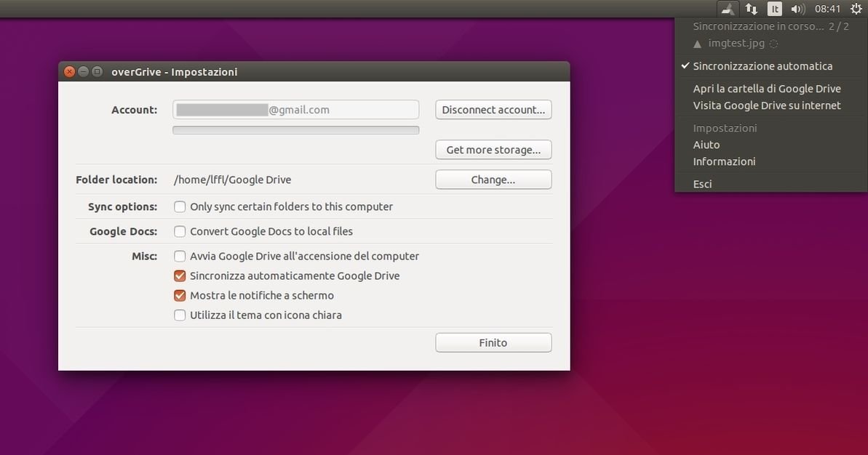Click the storage usage progress bar

295,131
